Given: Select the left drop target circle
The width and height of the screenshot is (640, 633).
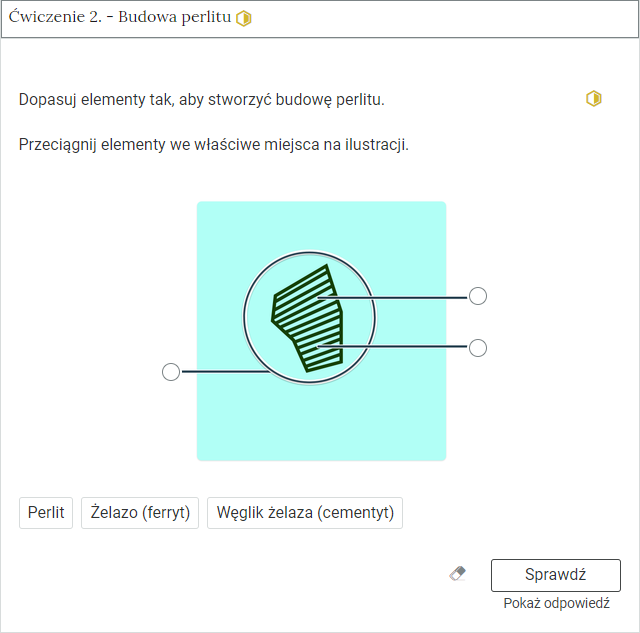Looking at the screenshot, I should point(171,372).
